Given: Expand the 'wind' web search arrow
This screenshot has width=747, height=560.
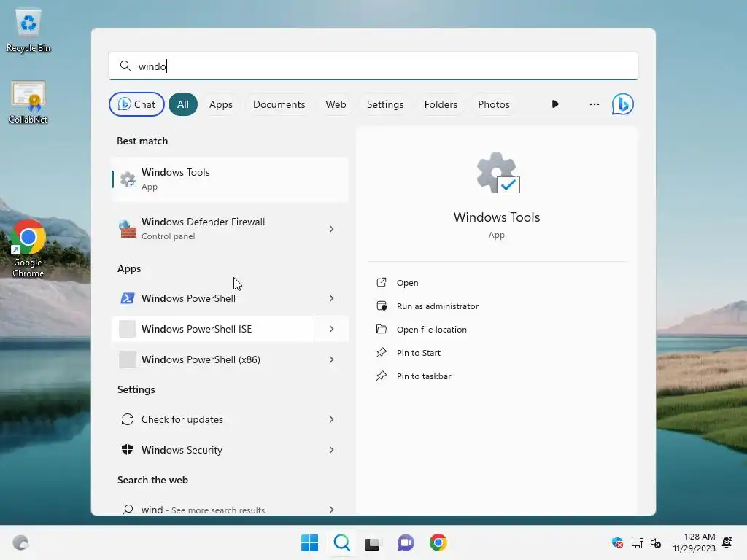Looking at the screenshot, I should [332, 510].
